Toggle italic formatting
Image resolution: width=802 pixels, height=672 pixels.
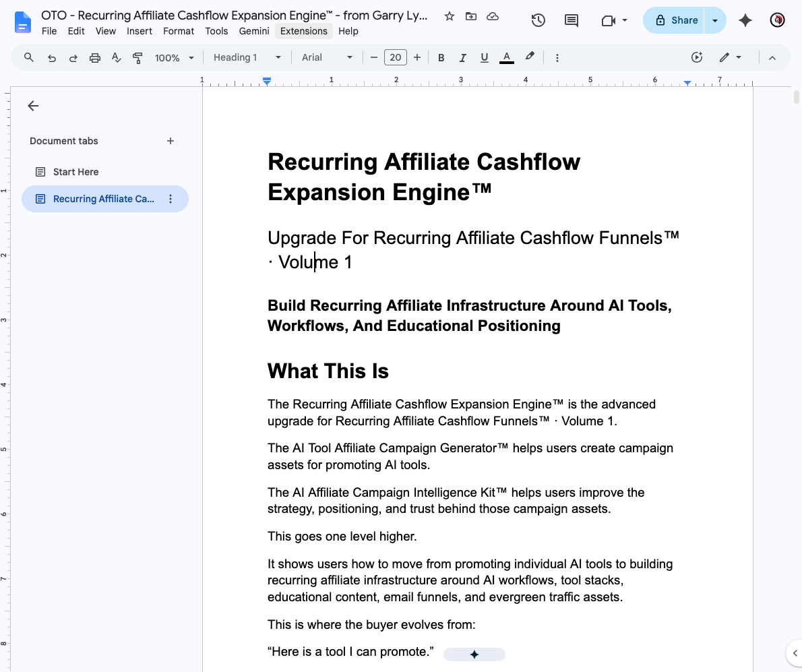tap(462, 58)
